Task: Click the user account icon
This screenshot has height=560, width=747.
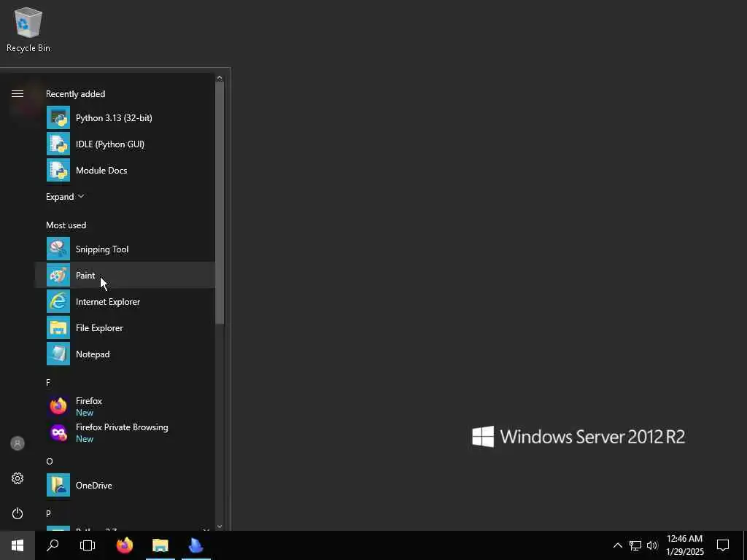Action: pyautogui.click(x=18, y=443)
